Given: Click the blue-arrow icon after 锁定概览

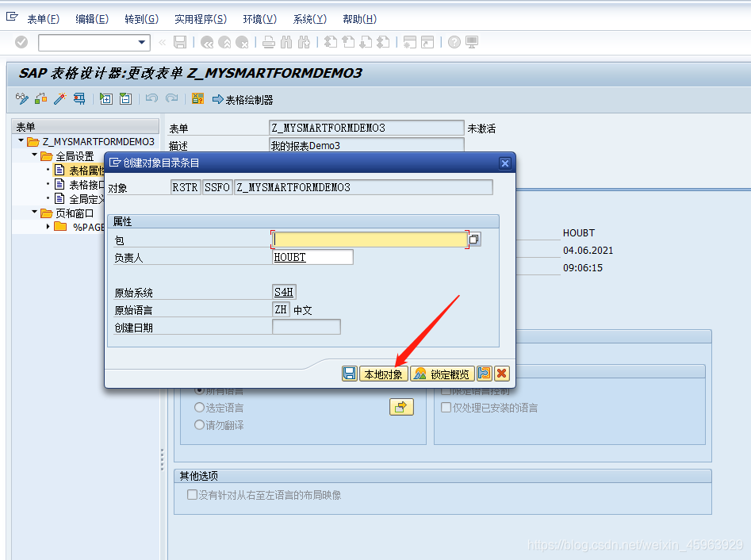Looking at the screenshot, I should (x=485, y=374).
